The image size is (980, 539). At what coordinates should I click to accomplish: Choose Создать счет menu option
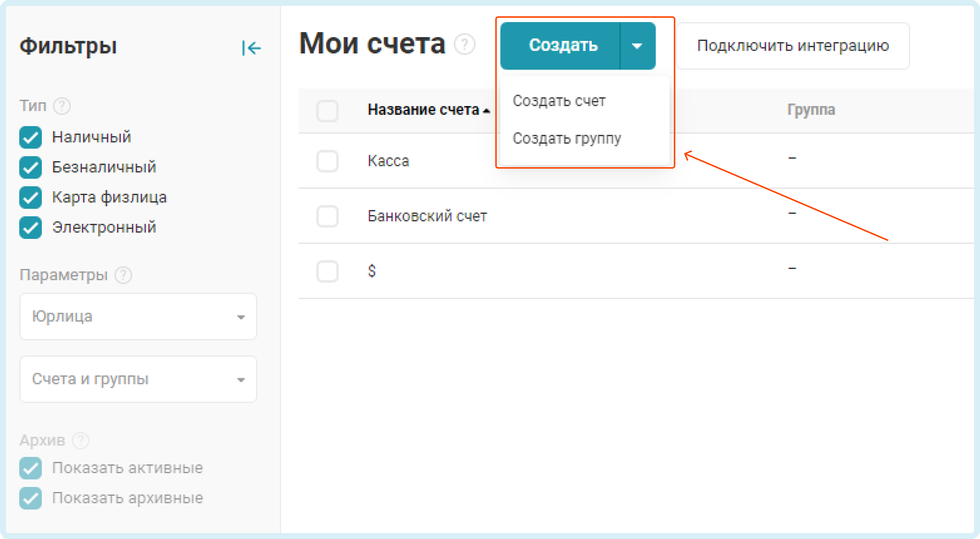(x=559, y=101)
